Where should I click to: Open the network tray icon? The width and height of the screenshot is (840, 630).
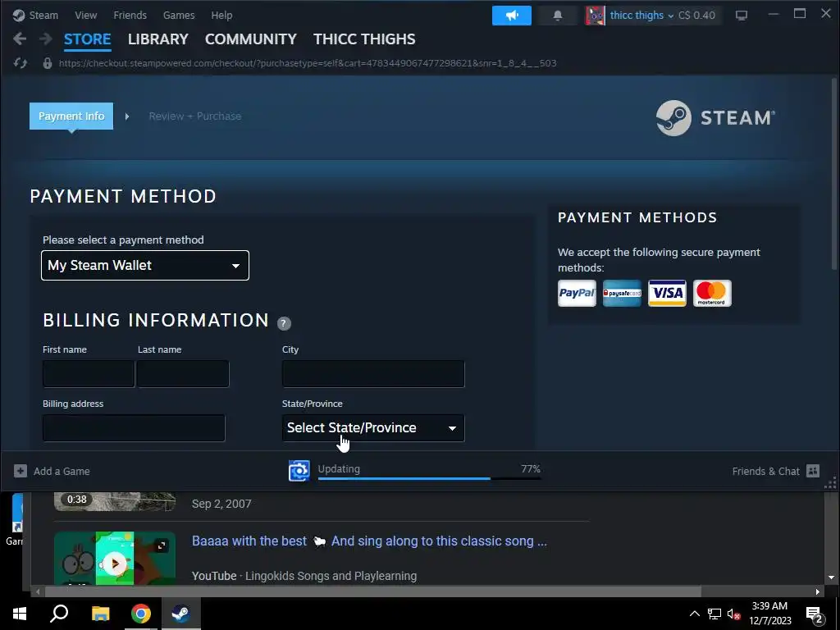714,614
